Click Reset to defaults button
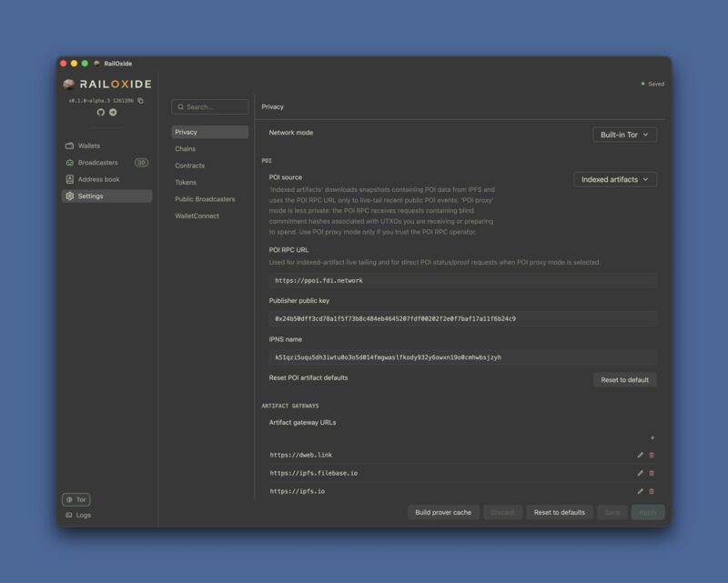Image resolution: width=728 pixels, height=583 pixels. point(560,512)
